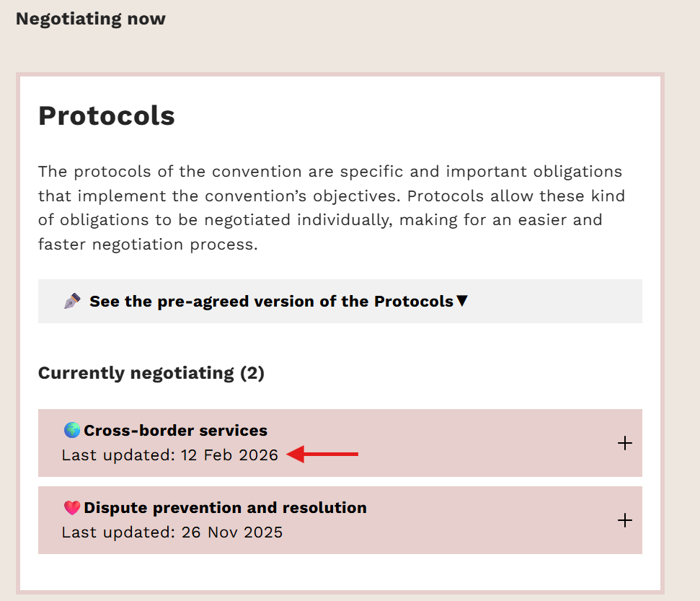Click the word "Protocols" in the pre-agreed link

click(413, 301)
